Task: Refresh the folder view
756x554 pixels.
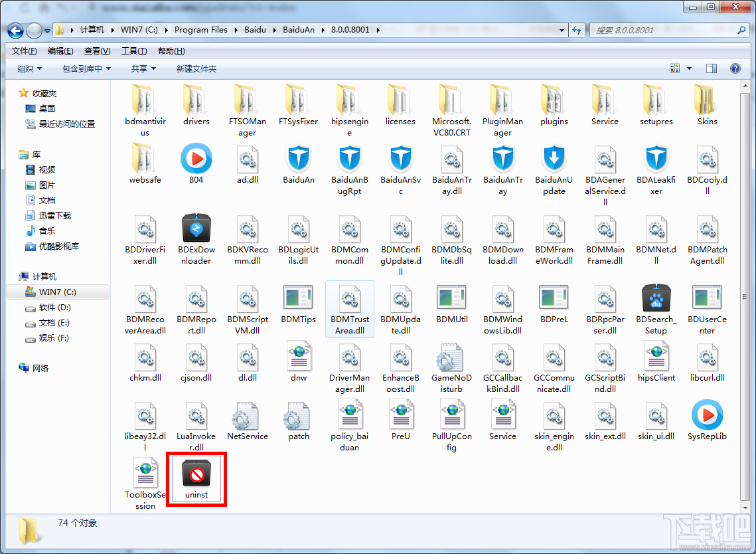Action: click(x=577, y=30)
